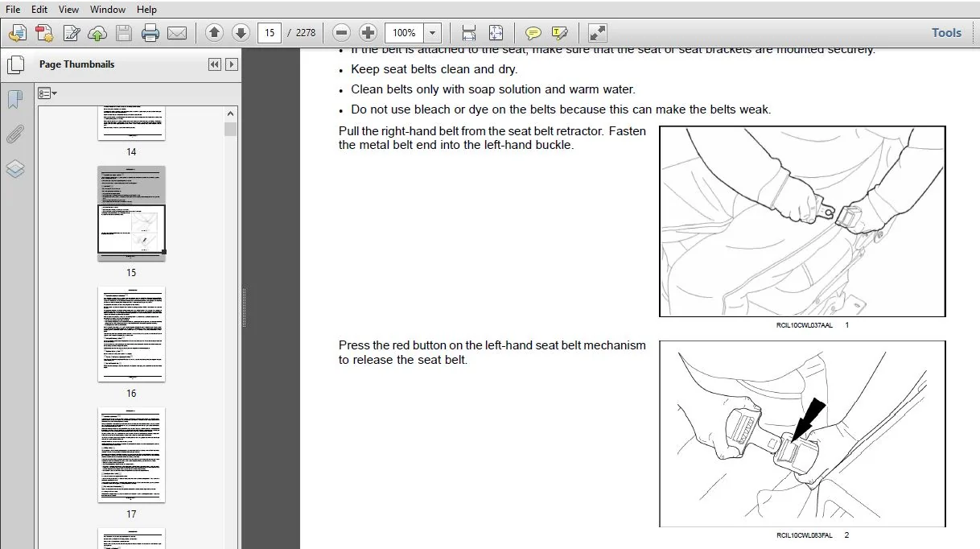
Task: Open the Edit menu
Action: pyautogui.click(x=39, y=10)
